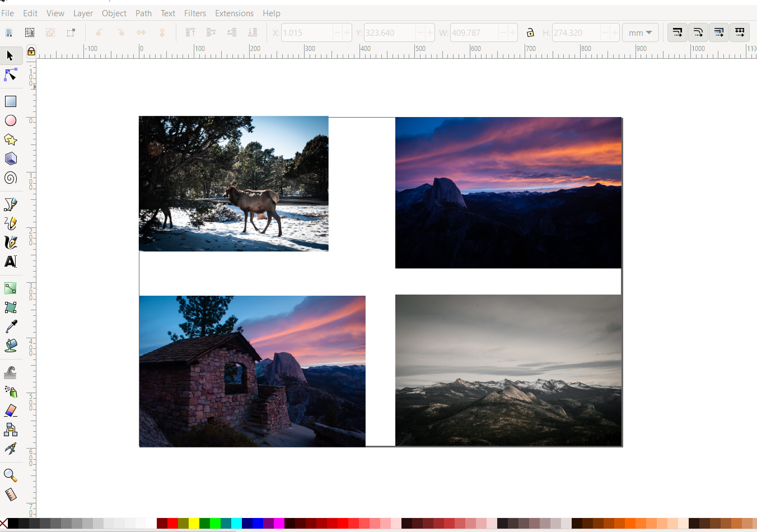Click Lower selection one step button
Image resolution: width=757 pixels, height=532 pixels.
(231, 32)
